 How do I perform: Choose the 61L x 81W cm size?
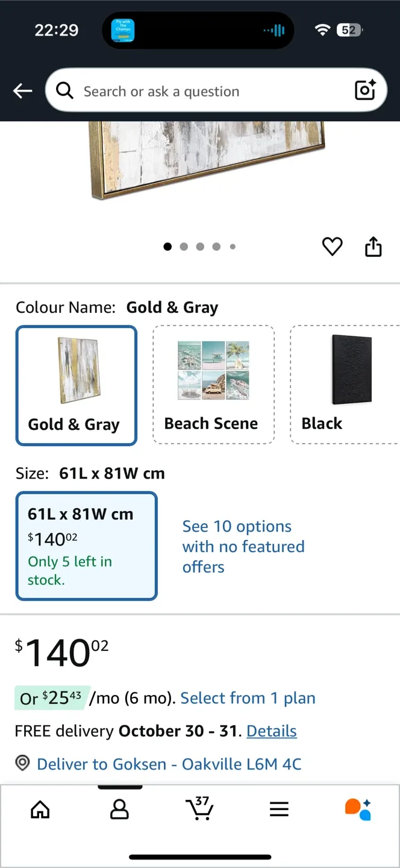click(x=86, y=546)
